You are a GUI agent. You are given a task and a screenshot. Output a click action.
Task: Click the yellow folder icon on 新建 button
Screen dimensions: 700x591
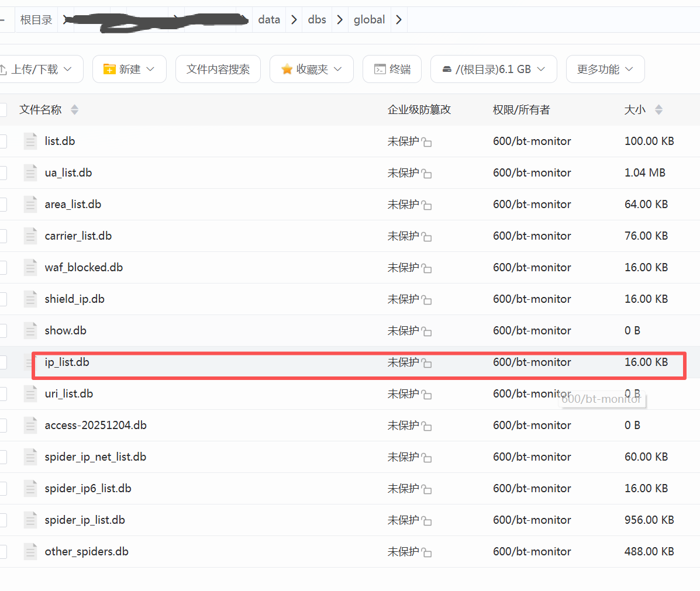pyautogui.click(x=109, y=68)
